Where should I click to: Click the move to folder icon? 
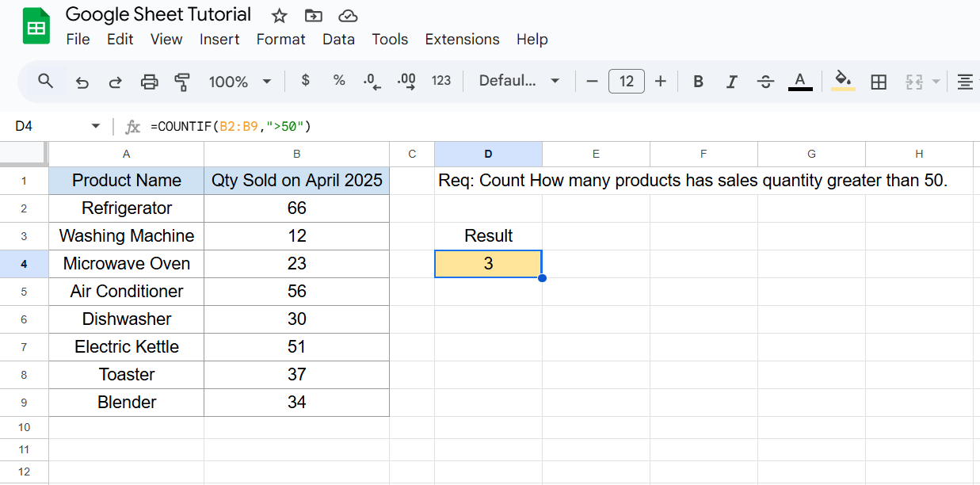pos(313,16)
